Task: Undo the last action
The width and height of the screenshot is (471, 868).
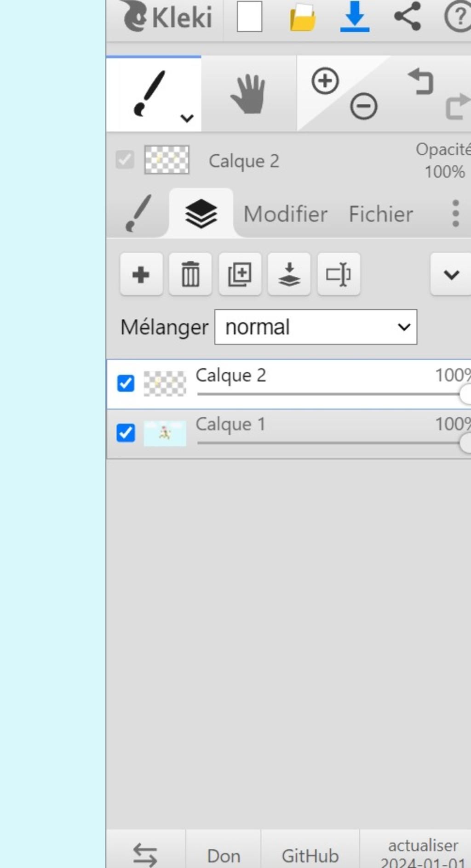Action: (x=421, y=82)
